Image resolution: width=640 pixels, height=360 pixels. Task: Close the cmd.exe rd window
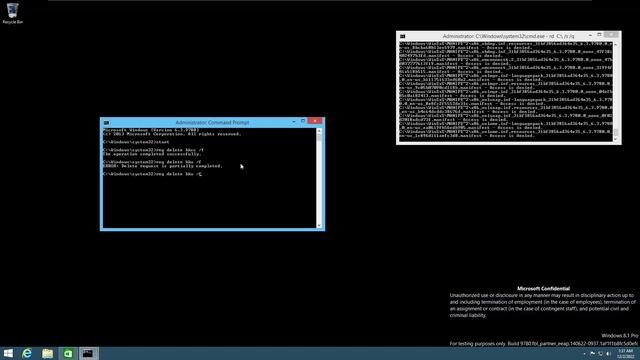coord(611,35)
